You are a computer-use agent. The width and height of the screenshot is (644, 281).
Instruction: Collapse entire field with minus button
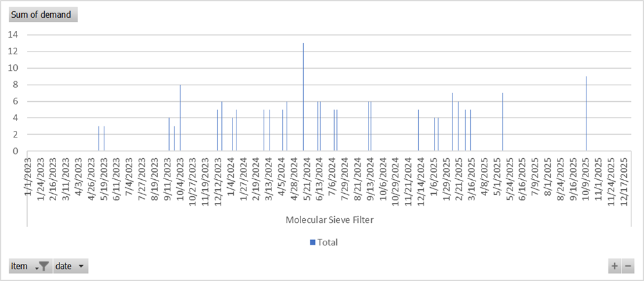click(627, 266)
